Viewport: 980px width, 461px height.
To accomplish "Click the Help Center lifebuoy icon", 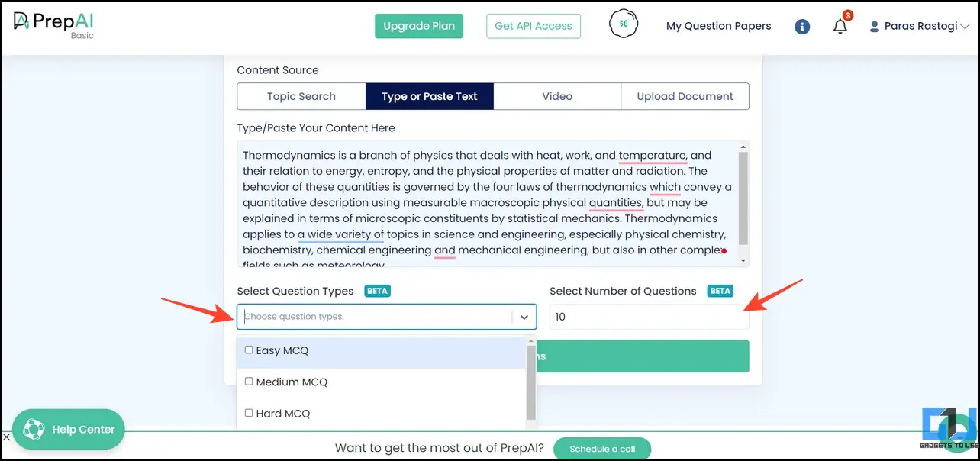I will [34, 430].
